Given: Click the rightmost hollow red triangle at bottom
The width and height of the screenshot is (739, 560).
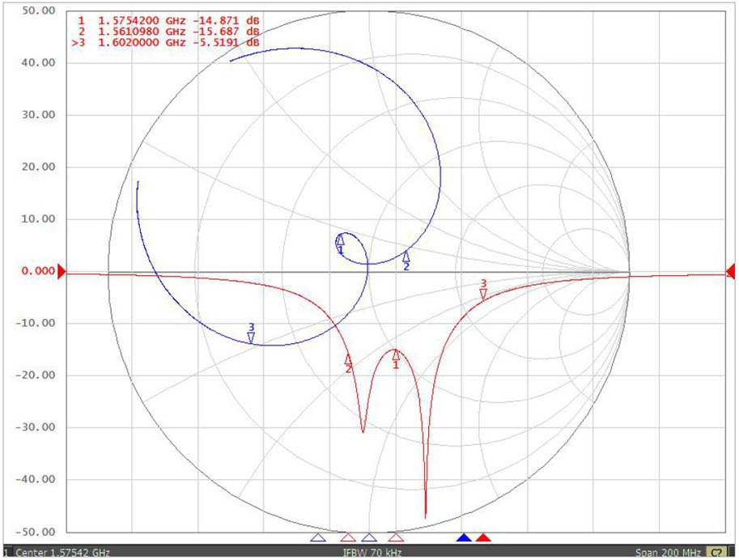Looking at the screenshot, I should tap(396, 538).
